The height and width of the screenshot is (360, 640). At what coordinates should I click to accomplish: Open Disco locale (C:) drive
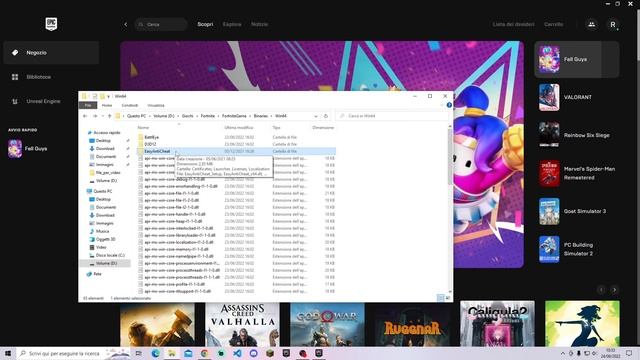point(110,255)
